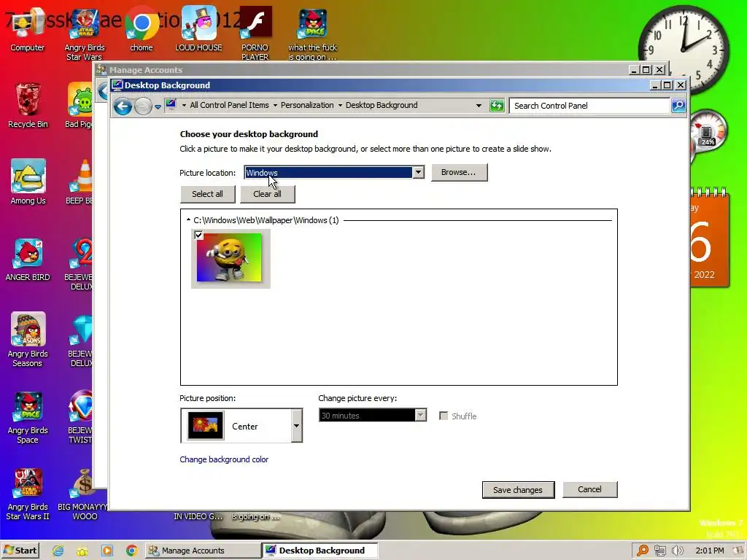Open the Computer desktop icon
Image resolution: width=747 pixels, height=560 pixels.
click(28, 31)
